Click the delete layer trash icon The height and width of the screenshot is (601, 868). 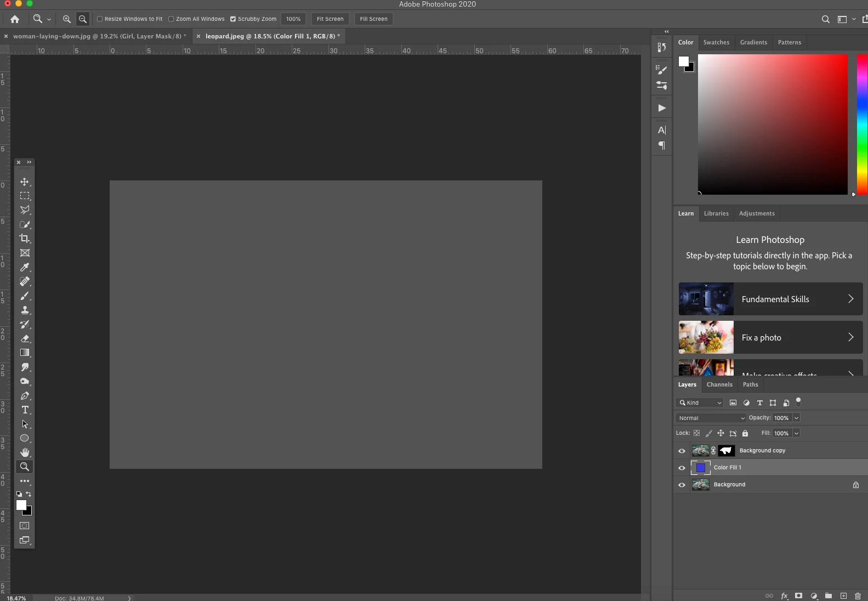(x=858, y=596)
